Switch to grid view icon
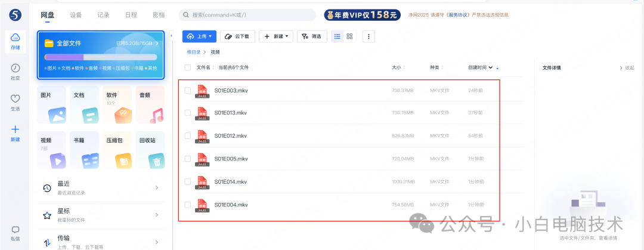644x250 pixels. pyautogui.click(x=349, y=36)
